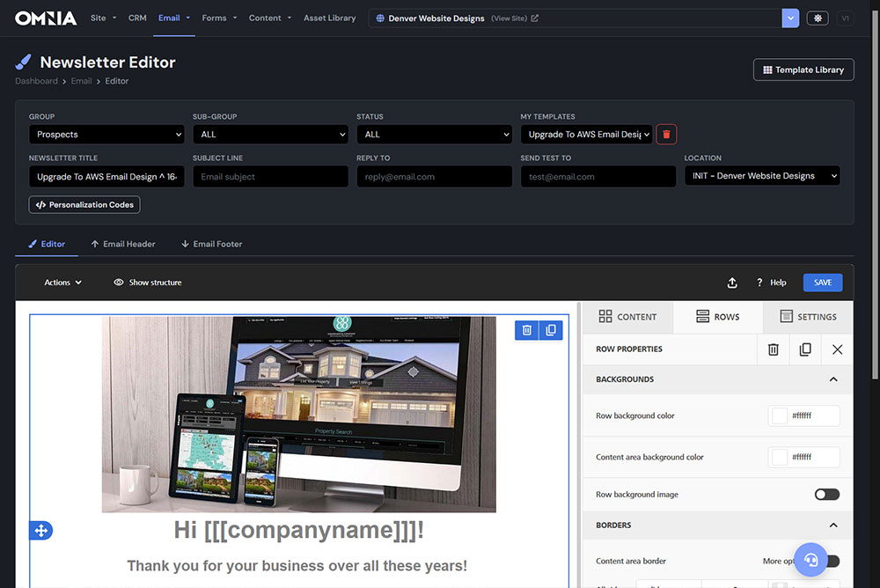
Task: Click the Save button
Action: tap(822, 283)
